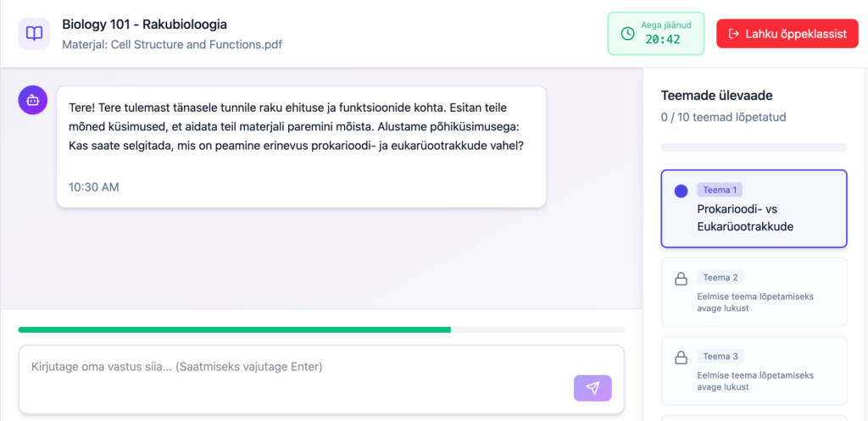Screen dimensions: 868x421
Task: Click the robot avatar icon beside message
Action: pyautogui.click(x=33, y=99)
